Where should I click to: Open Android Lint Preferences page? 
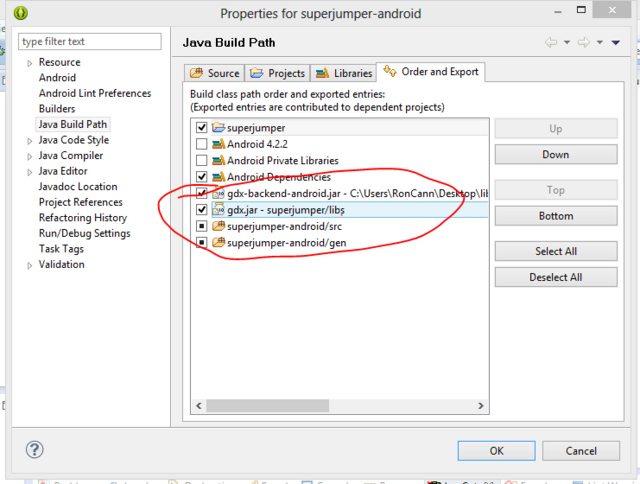[95, 93]
